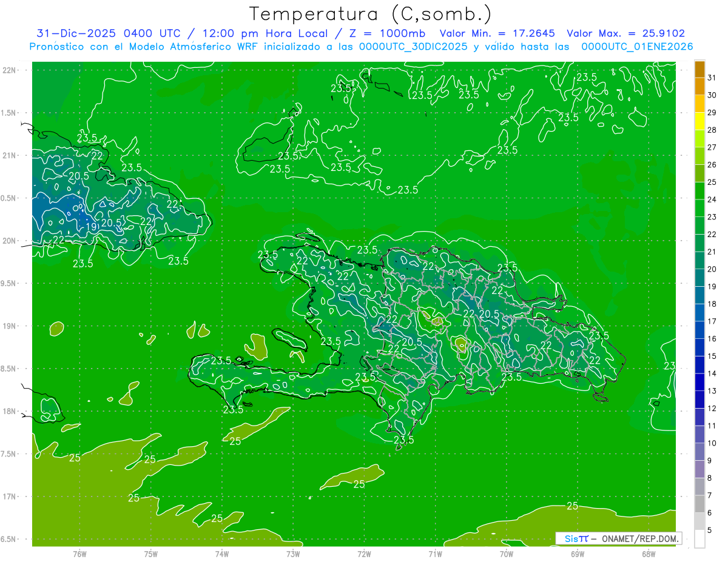Click the '73W' longitude axis label
The width and height of the screenshot is (728, 562).
pos(293,554)
